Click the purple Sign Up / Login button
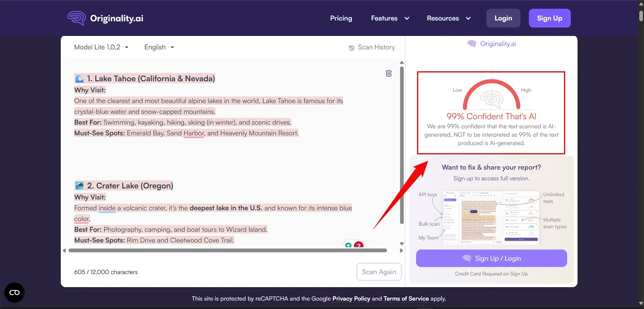Screen dimensions: 644x309 click(491, 258)
